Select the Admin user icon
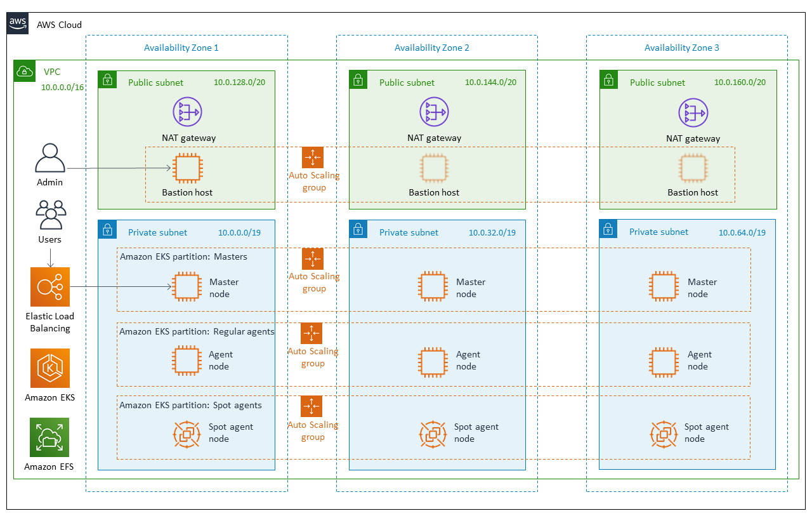The image size is (812, 518). click(50, 158)
